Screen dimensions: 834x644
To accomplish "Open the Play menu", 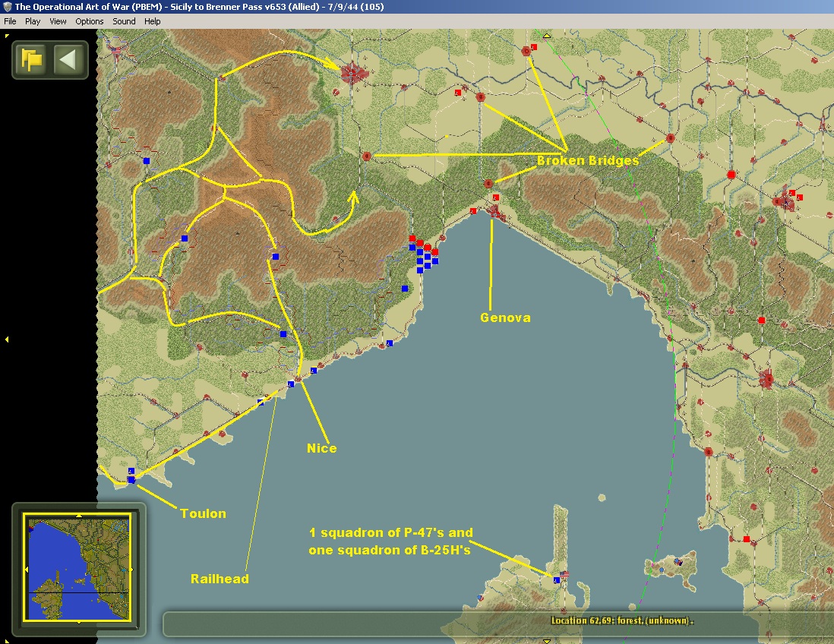I will [x=33, y=21].
